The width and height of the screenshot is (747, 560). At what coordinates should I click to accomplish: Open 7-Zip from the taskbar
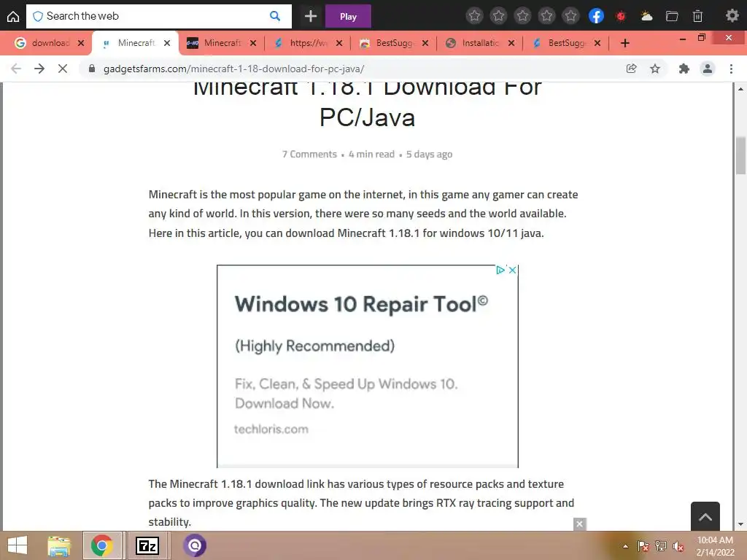(x=147, y=545)
